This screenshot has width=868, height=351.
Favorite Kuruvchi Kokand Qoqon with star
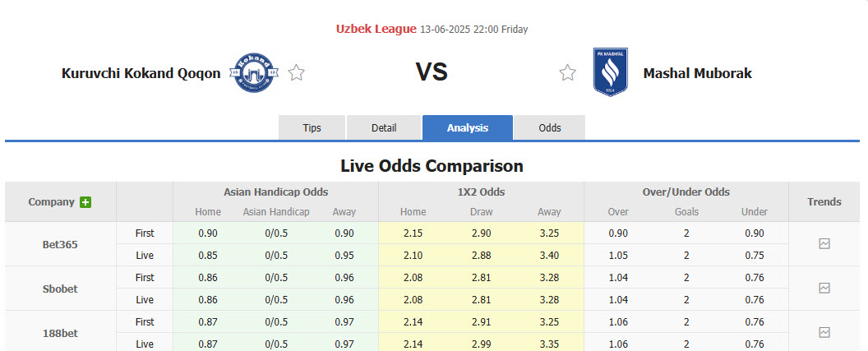pos(297,73)
